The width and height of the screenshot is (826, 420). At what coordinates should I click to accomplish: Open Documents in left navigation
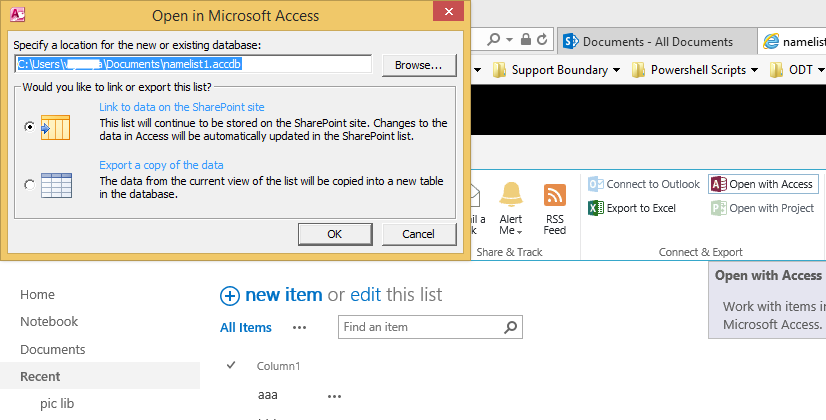pos(53,349)
